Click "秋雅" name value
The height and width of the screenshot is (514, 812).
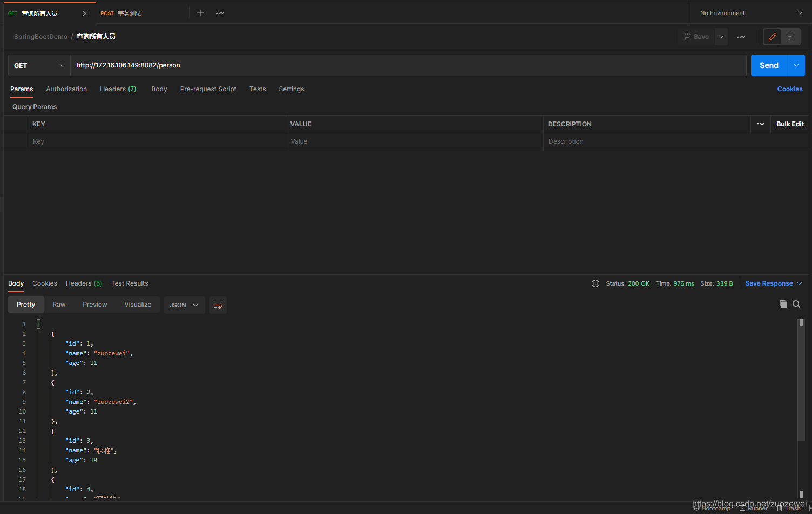click(104, 450)
